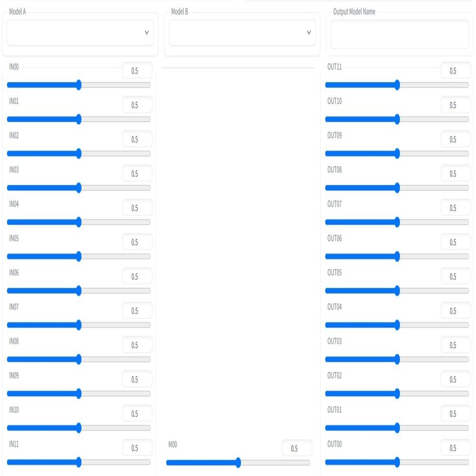Click the IN07 slider handle
Viewport: 476px width, 476px height.
click(79, 325)
